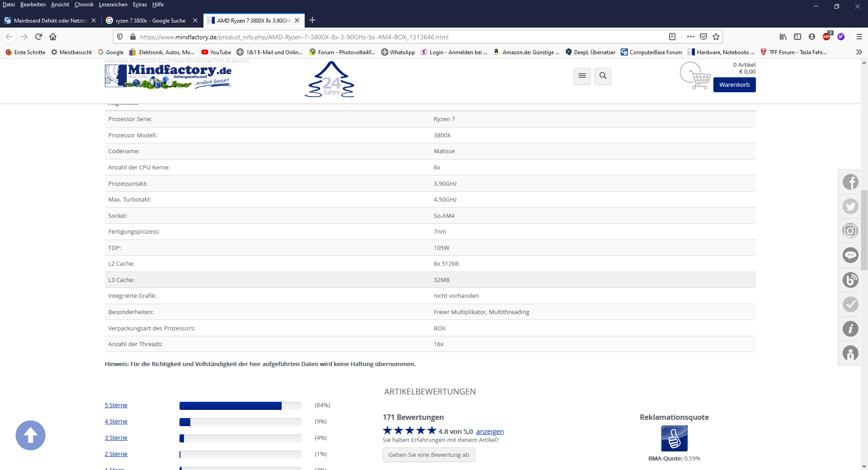The height and width of the screenshot is (470, 868).
Task: Open blog icon in side panel
Action: pos(850,280)
